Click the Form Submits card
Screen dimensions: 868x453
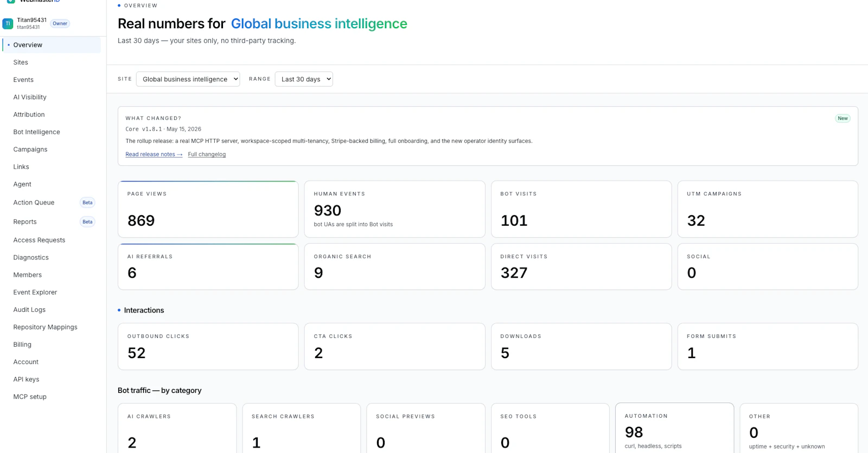point(768,347)
